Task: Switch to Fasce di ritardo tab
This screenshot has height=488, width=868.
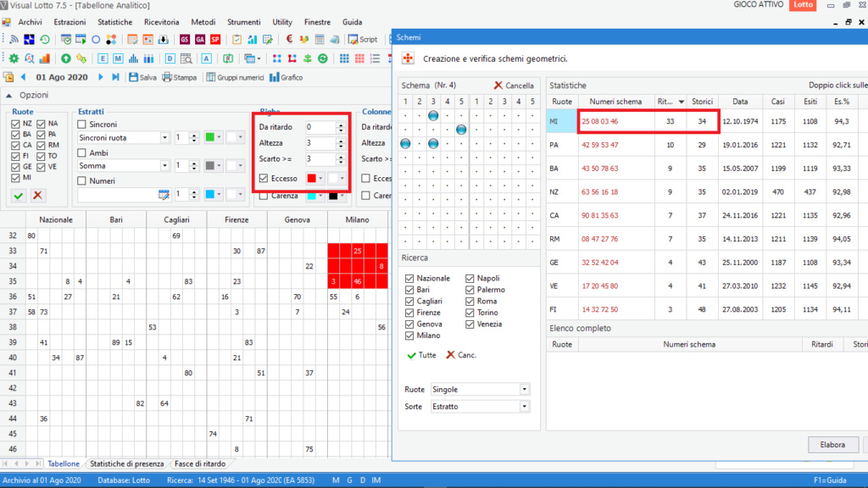Action: coord(200,464)
